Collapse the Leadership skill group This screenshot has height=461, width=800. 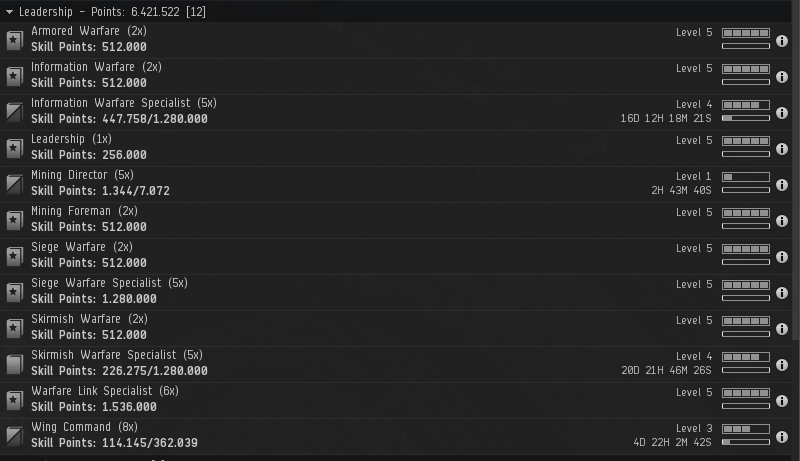tap(9, 10)
